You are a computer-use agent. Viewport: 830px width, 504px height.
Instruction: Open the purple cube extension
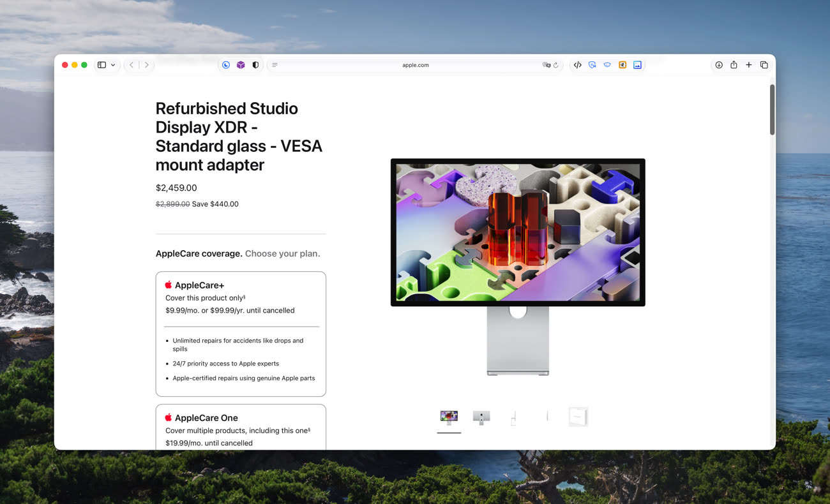coord(241,65)
